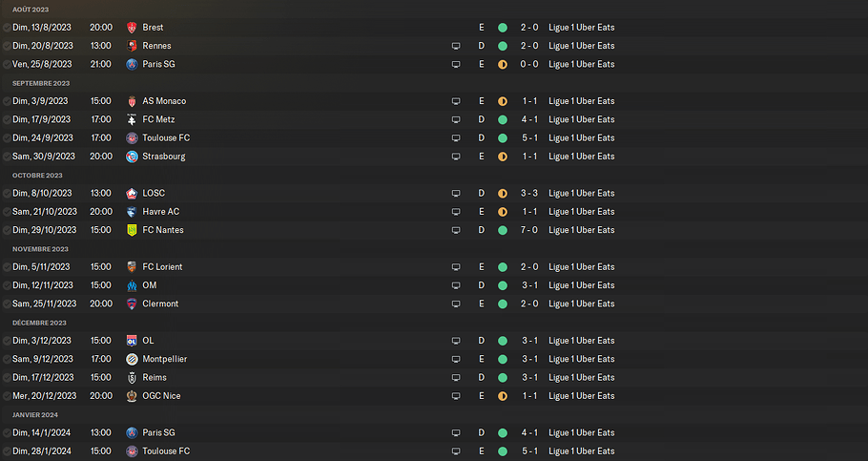Screen dimensions: 868x461
Task: Click the check circle beside 13/8/2023 fixture
Action: (7, 28)
